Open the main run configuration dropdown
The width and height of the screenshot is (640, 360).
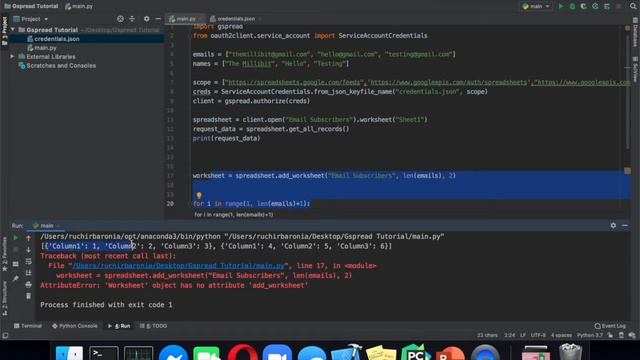[x=536, y=6]
